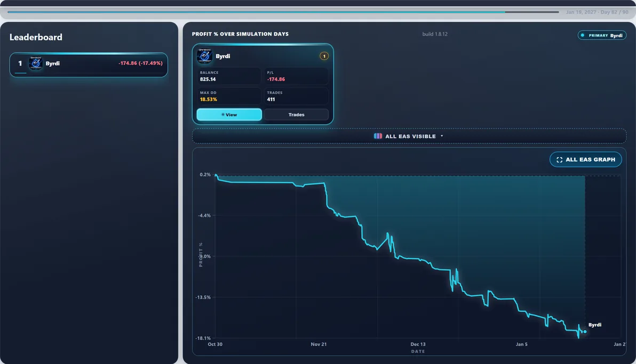Click the Byrdi series label on the chart
This screenshot has height=364, width=636.
(x=594, y=325)
